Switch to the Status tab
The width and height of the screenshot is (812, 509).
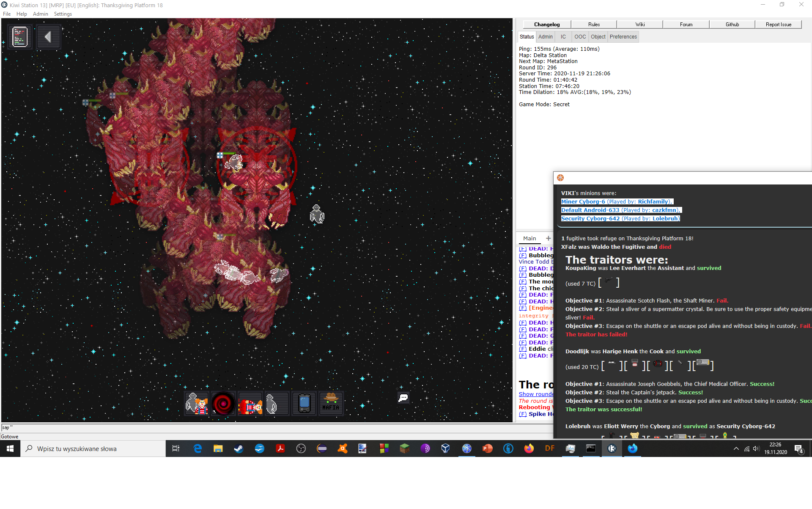(x=527, y=37)
